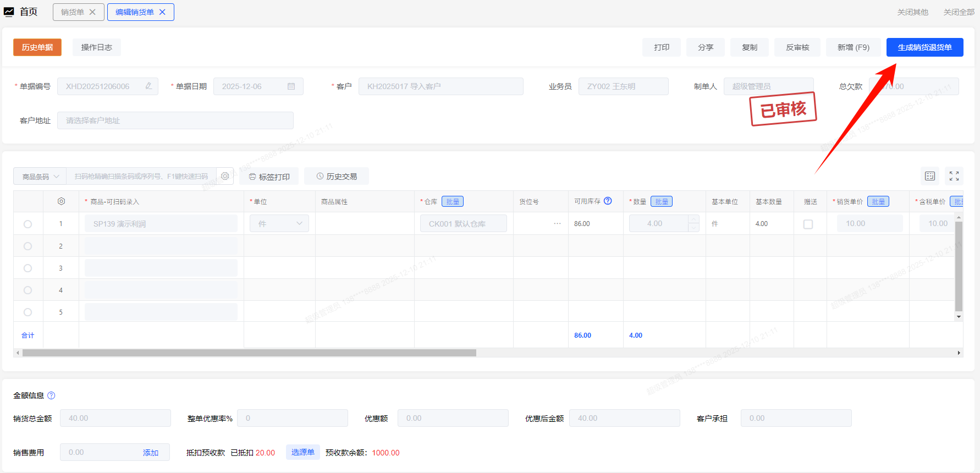The height and width of the screenshot is (473, 980).
Task: Expand the 商品条码 dropdown
Action: pos(40,177)
